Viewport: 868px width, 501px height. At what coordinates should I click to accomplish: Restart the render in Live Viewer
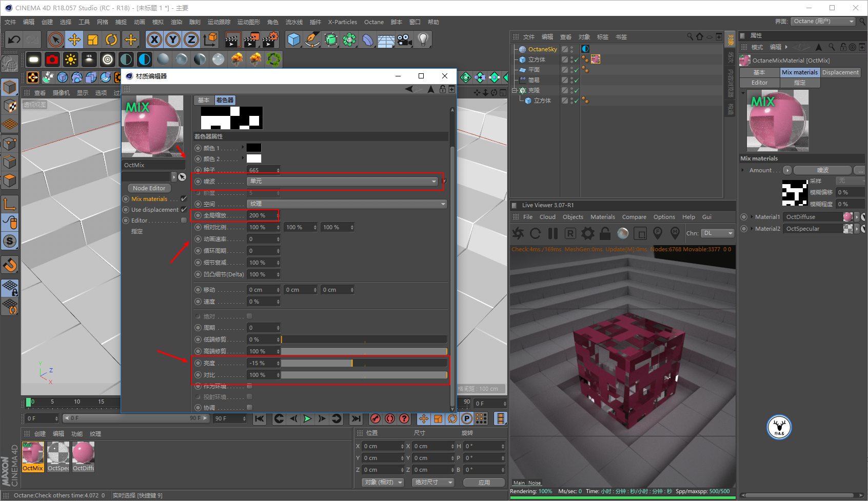(x=535, y=234)
